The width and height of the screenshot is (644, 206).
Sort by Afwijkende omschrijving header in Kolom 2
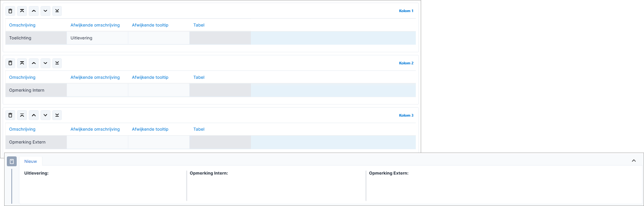tap(95, 77)
